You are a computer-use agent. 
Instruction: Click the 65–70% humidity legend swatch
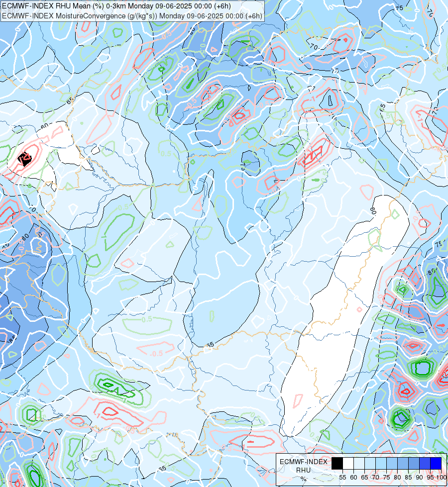[x=370, y=464]
